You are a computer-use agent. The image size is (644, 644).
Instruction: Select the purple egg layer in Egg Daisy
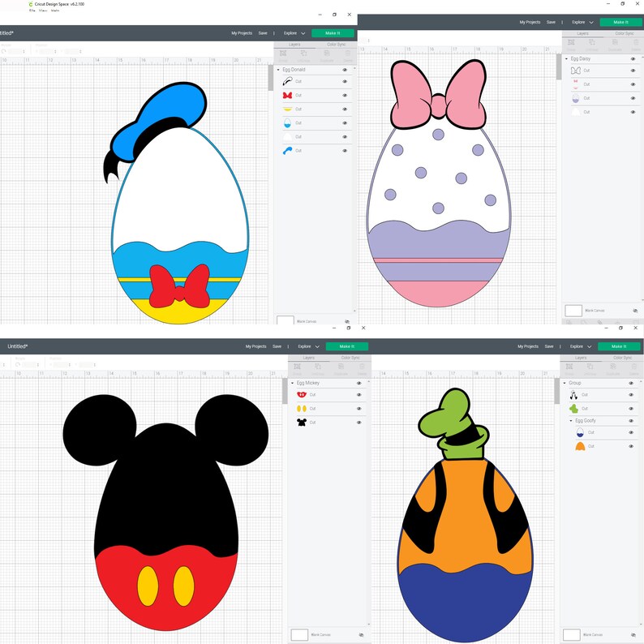[x=576, y=98]
